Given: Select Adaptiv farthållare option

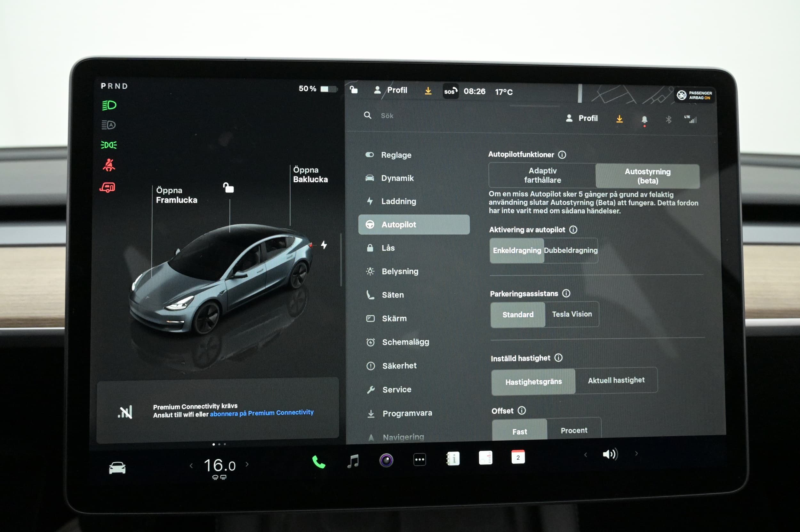Looking at the screenshot, I should pos(542,175).
